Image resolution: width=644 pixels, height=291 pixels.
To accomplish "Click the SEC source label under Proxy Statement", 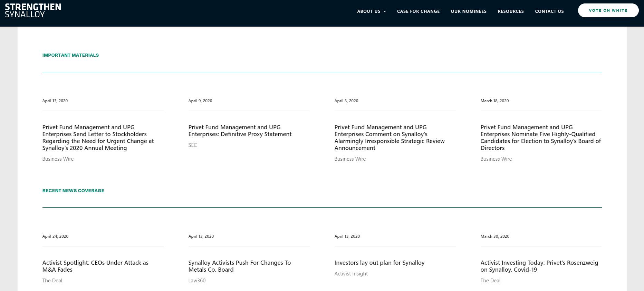I will click(192, 145).
